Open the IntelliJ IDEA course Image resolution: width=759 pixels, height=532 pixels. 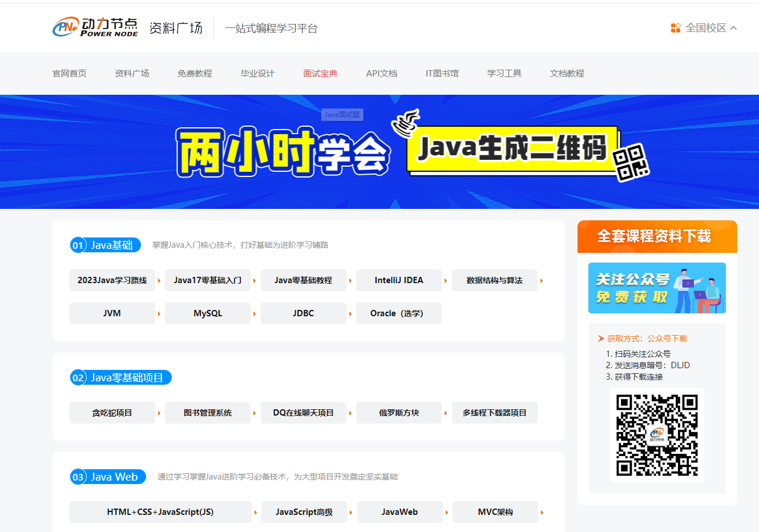[399, 280]
